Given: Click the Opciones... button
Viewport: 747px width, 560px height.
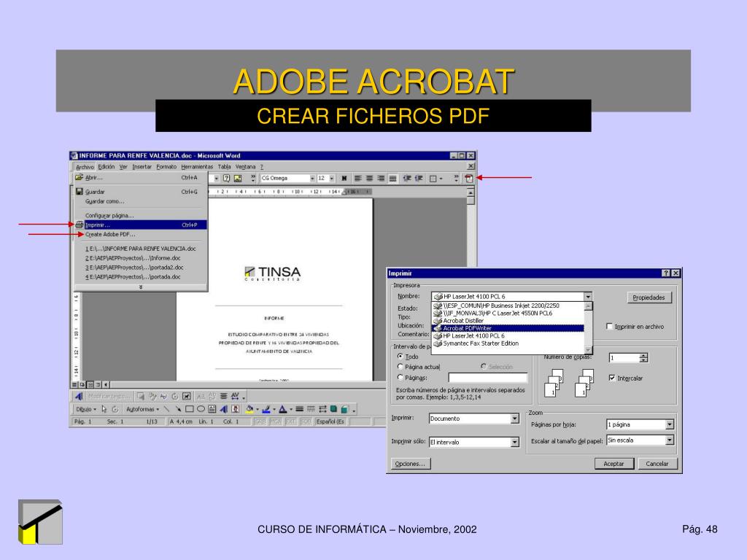Looking at the screenshot, I should click(x=411, y=463).
